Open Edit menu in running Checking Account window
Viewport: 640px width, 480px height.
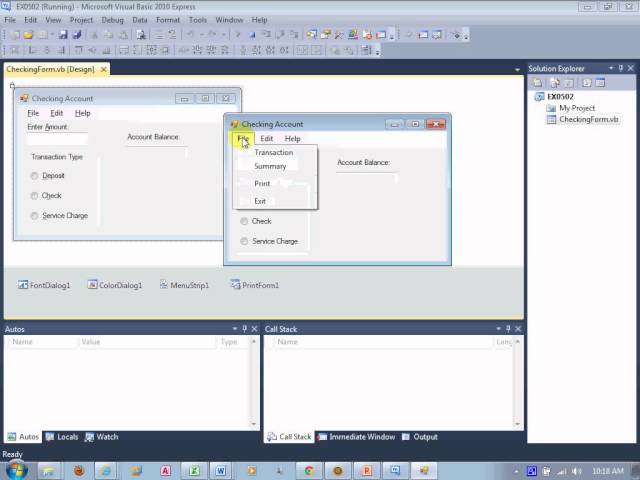(x=267, y=138)
